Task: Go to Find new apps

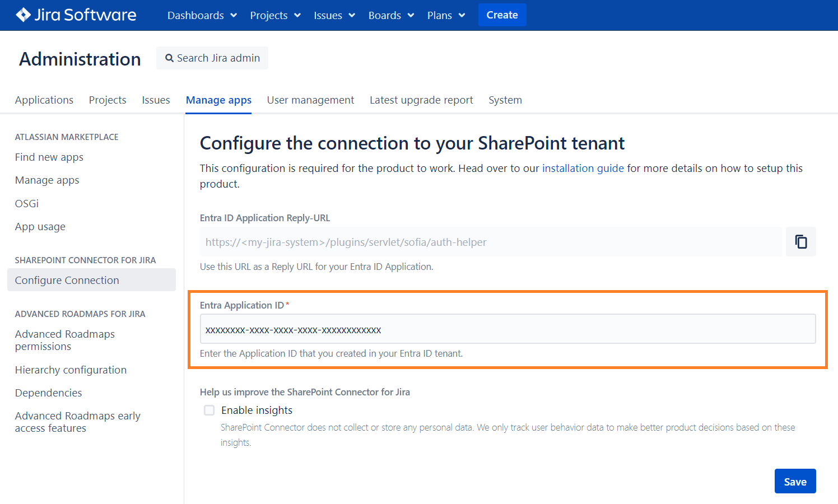Action: [x=49, y=157]
